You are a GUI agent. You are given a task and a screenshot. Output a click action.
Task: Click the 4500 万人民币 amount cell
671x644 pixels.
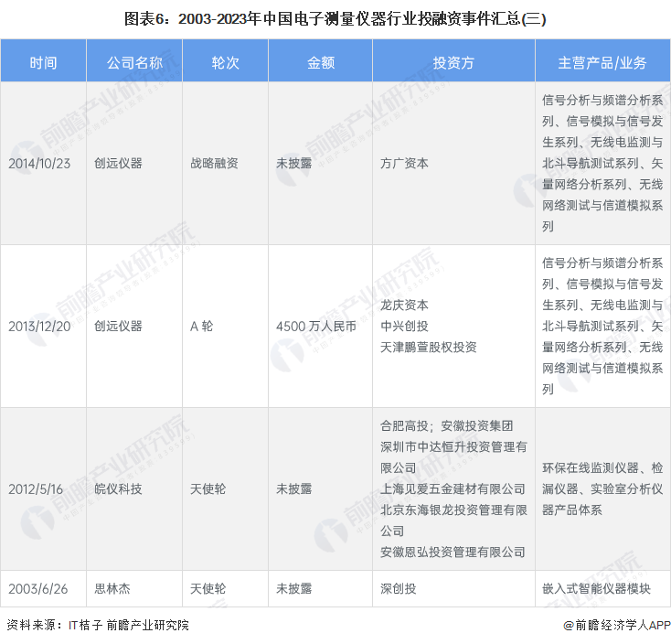point(316,326)
